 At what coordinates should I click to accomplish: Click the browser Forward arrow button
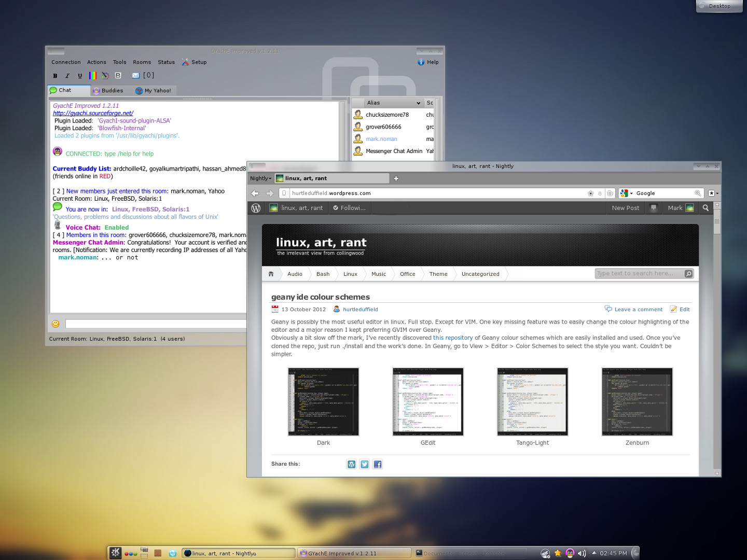pos(270,193)
